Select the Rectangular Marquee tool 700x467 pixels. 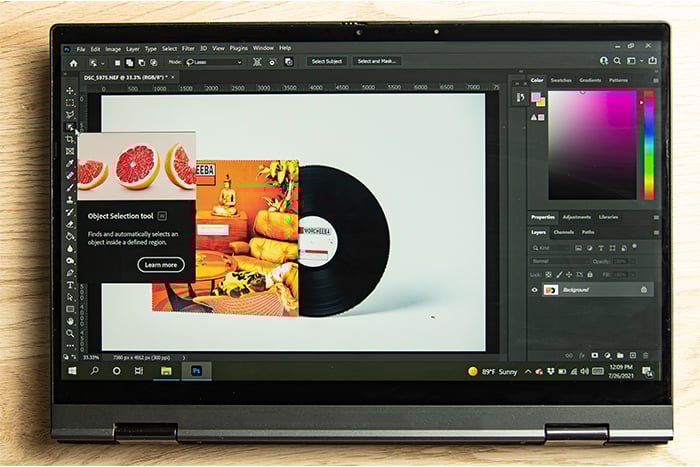pos(70,103)
